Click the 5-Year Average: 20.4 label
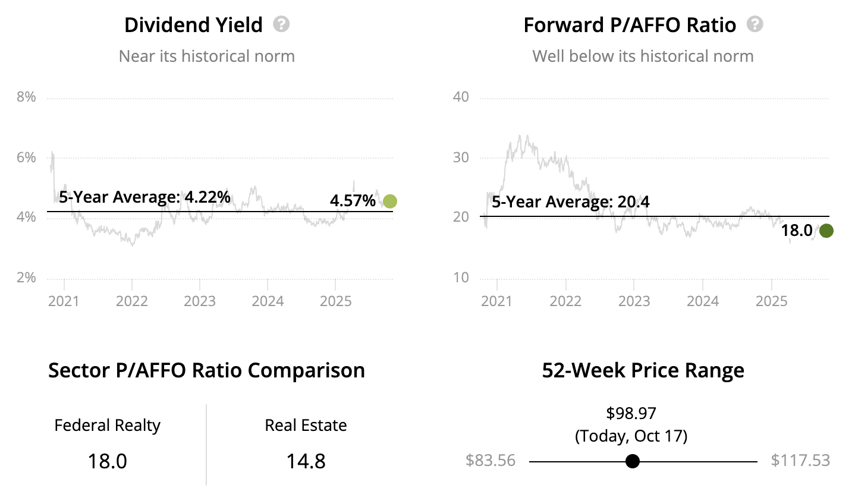Viewport: 855px width, 504px height. (x=570, y=202)
